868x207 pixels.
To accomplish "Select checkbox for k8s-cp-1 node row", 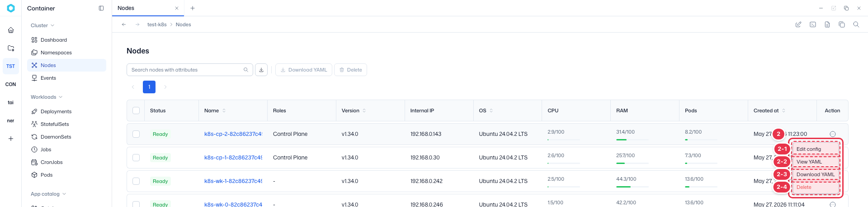I will (136, 158).
